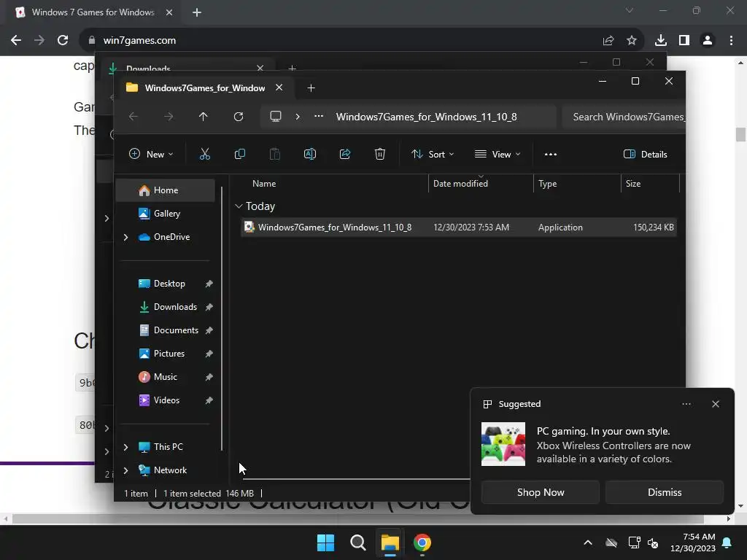Open Desktop in quick access
Screen dimensions: 747x560
pyautogui.click(x=166, y=284)
